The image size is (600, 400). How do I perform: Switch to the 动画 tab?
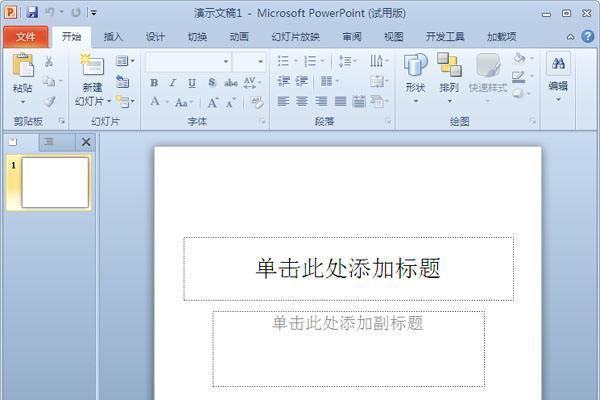coord(239,37)
